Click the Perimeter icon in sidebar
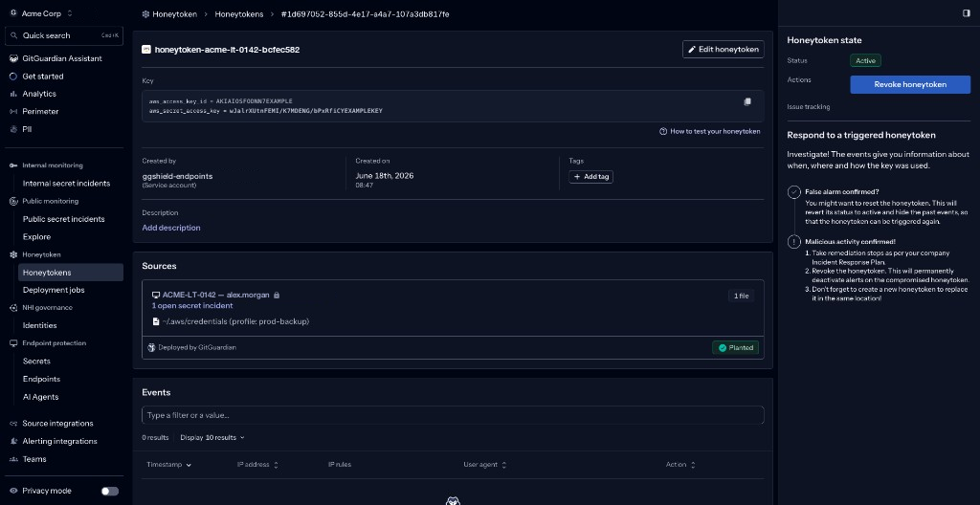This screenshot has height=505, width=980. point(13,111)
